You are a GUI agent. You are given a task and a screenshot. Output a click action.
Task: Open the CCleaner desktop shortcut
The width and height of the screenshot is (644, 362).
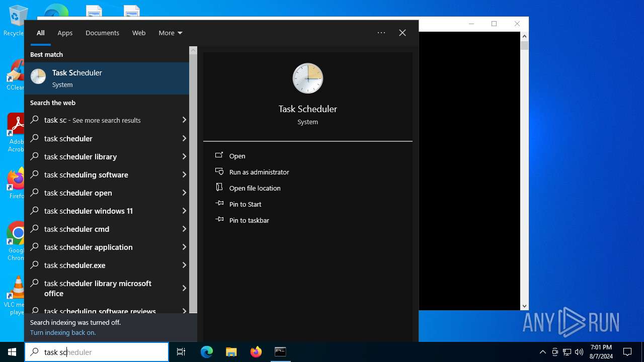pyautogui.click(x=16, y=75)
